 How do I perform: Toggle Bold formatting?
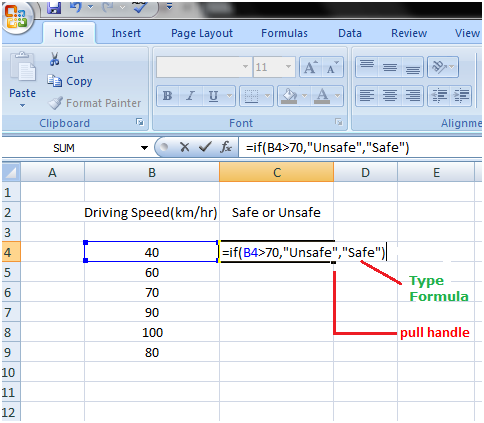click(x=167, y=96)
